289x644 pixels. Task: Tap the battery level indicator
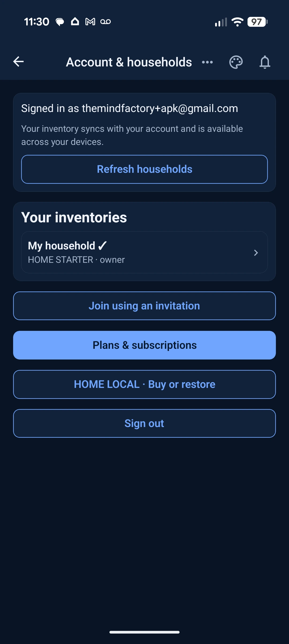click(257, 22)
